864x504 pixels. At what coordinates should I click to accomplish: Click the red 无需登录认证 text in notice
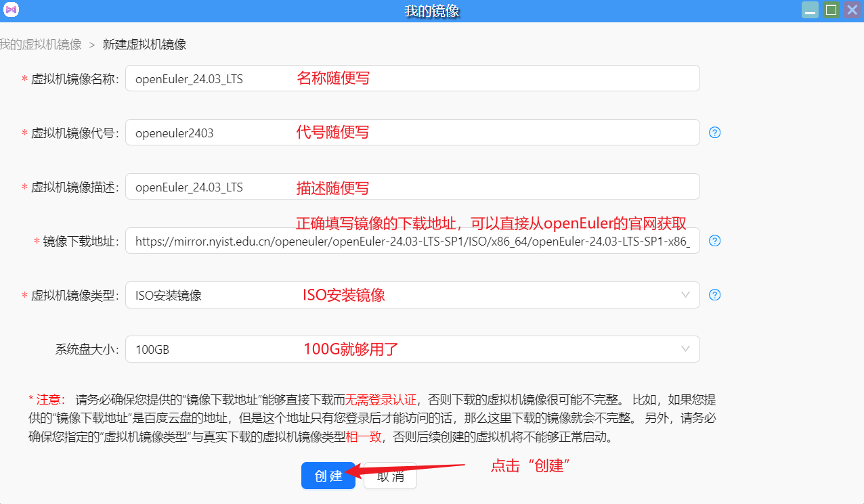[381, 399]
